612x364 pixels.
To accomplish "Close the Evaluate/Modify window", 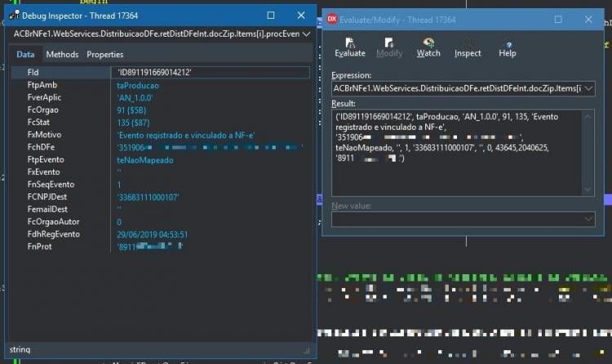I will point(588,19).
